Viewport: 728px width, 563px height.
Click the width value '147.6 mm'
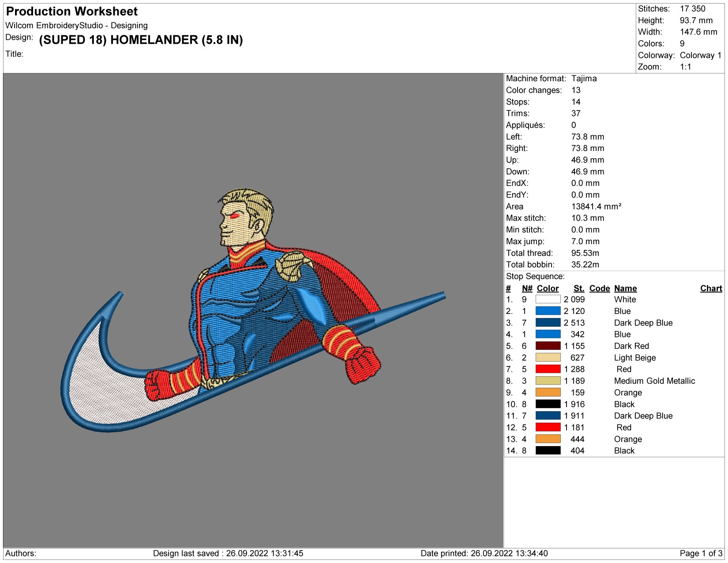click(x=698, y=32)
